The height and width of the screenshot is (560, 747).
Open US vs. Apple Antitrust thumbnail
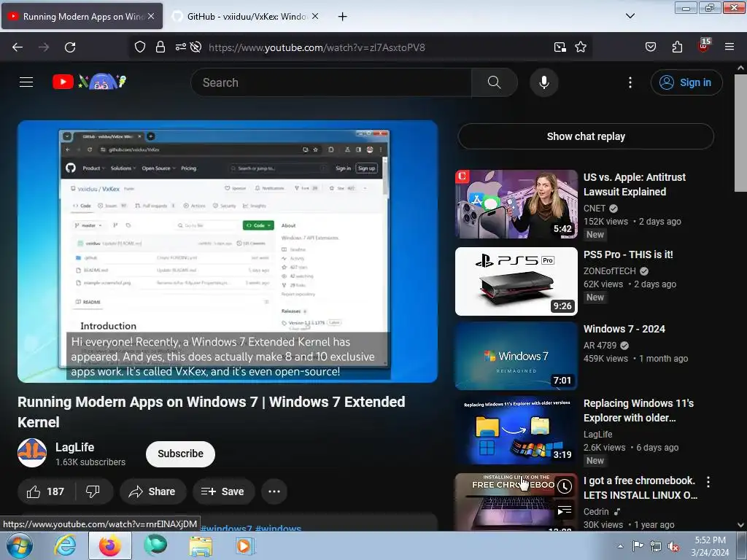point(516,204)
